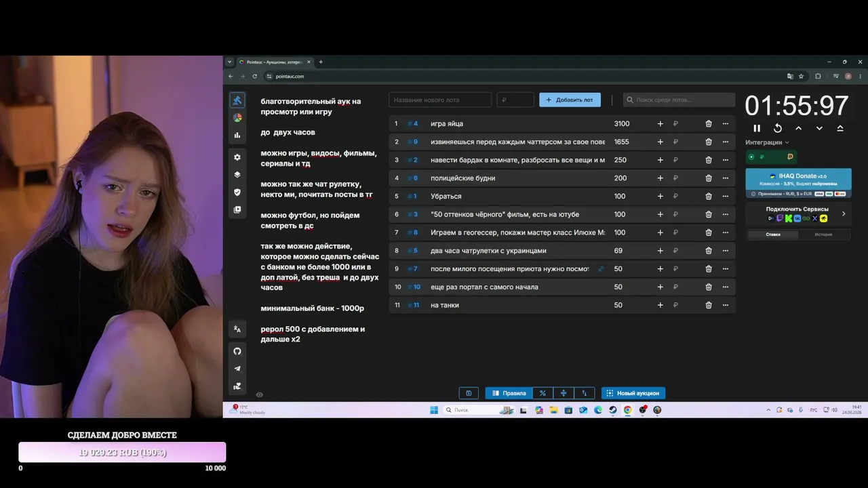
Task: Open the Windows taskbar search box
Action: click(479, 410)
